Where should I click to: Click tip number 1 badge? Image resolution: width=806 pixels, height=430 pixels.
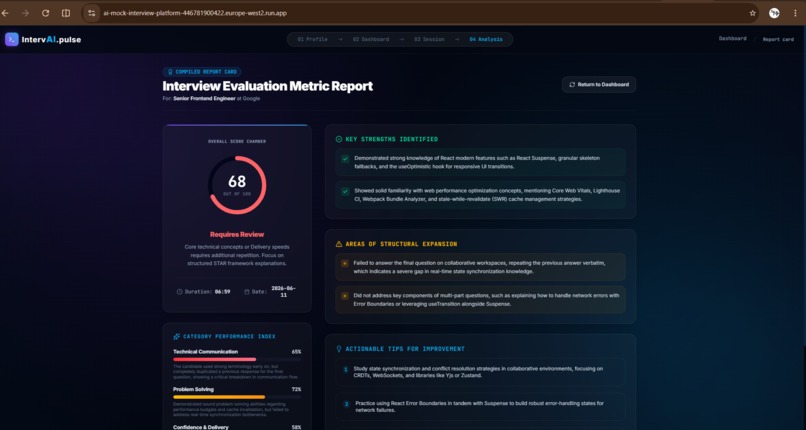pos(346,369)
